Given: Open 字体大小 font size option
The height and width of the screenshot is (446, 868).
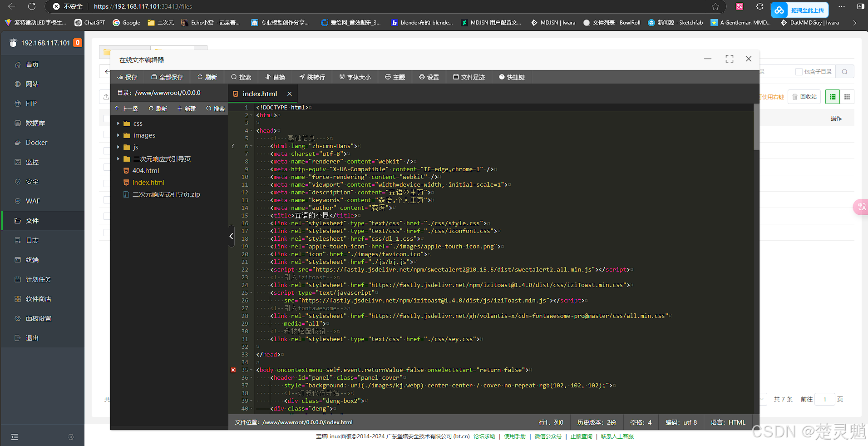Looking at the screenshot, I should click(355, 77).
